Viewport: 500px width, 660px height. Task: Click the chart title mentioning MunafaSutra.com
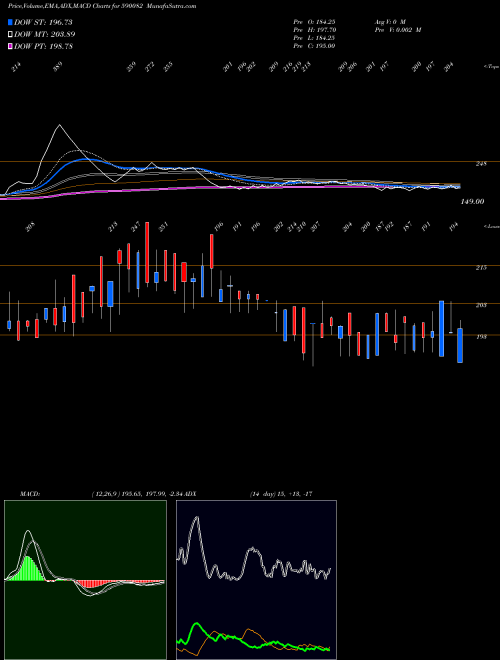102,7
